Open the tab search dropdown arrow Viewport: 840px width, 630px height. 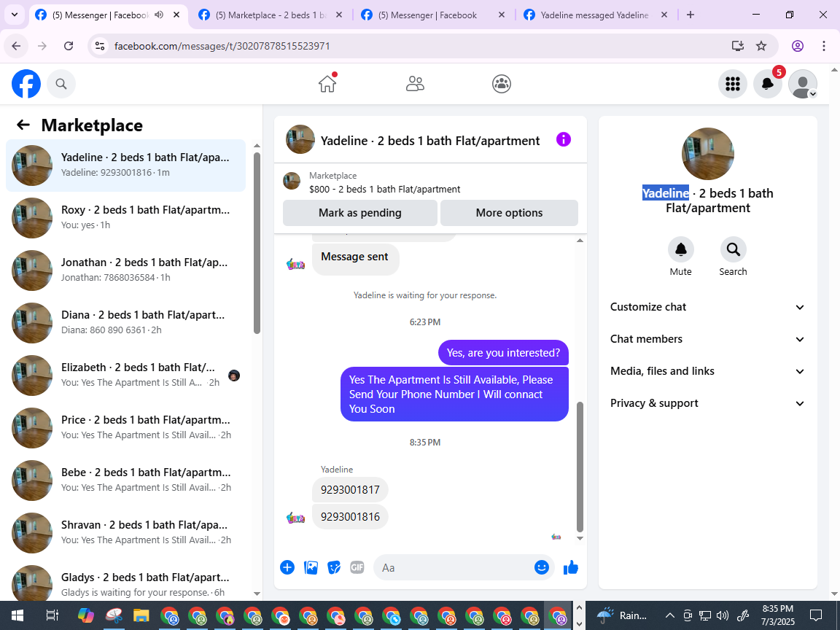coord(15,15)
